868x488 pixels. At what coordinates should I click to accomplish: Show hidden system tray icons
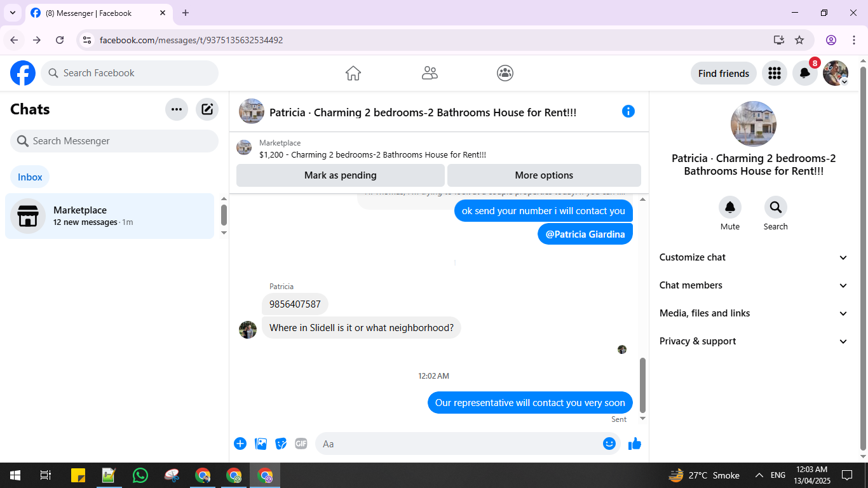759,475
